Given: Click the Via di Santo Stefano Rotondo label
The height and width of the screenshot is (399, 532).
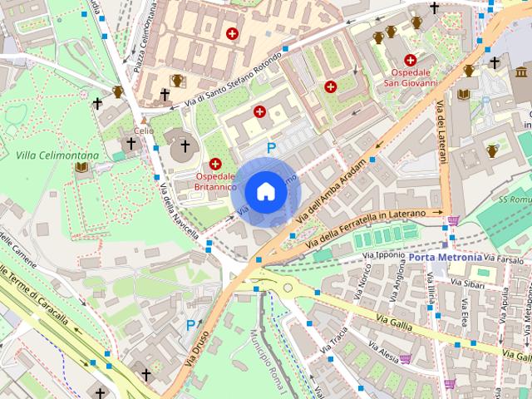Looking at the screenshot, I should tap(234, 80).
